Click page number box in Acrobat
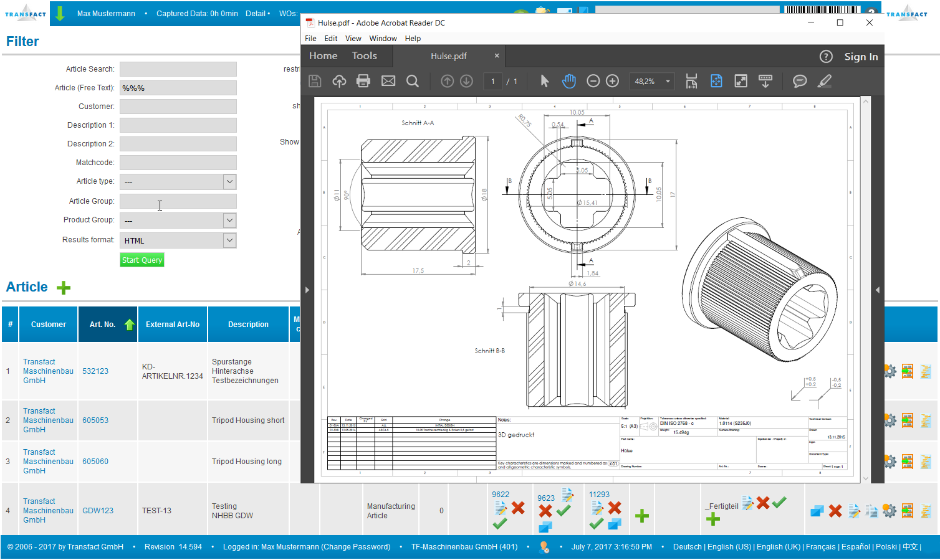This screenshot has height=560, width=940. click(492, 82)
